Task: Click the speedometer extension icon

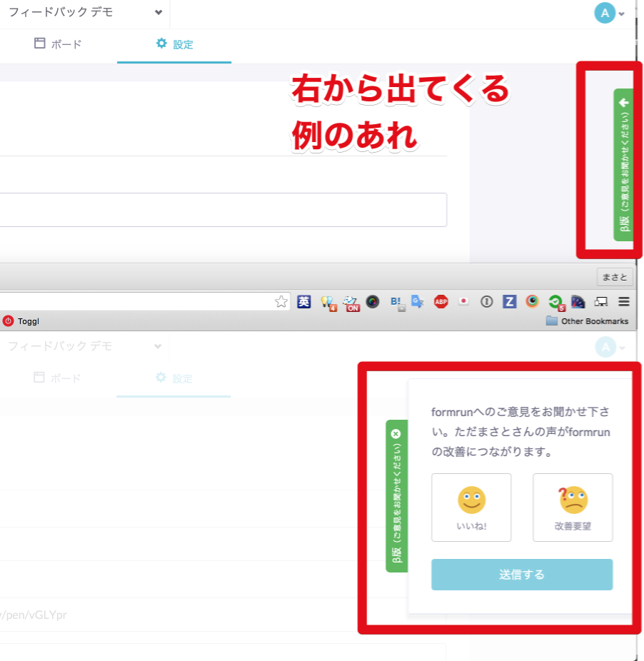Action: click(578, 301)
